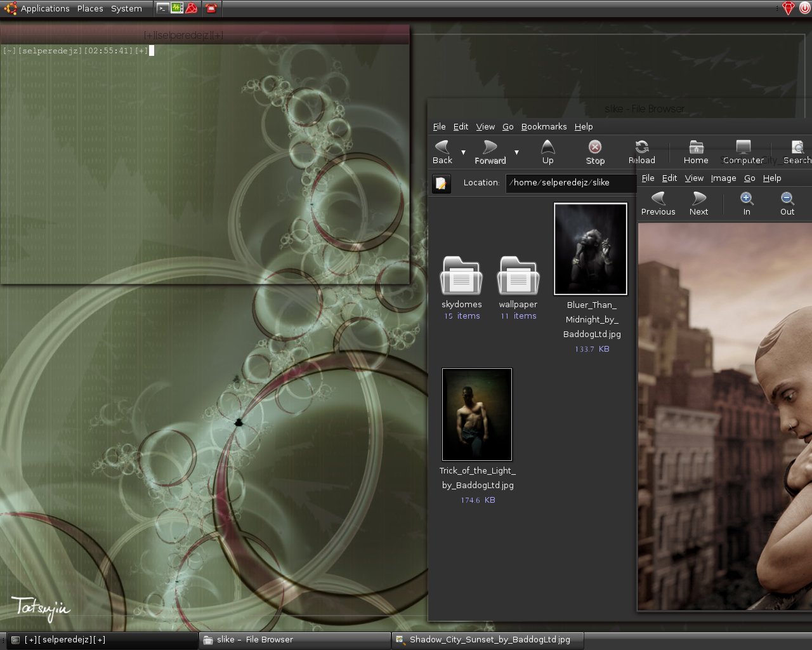Open Go menu in the image viewer
Image resolution: width=812 pixels, height=650 pixels.
[x=749, y=178]
